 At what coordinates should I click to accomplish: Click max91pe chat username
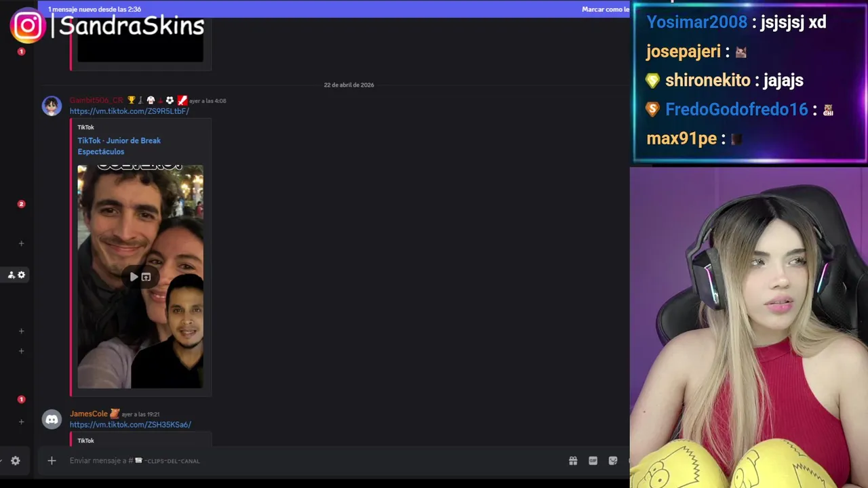point(682,138)
